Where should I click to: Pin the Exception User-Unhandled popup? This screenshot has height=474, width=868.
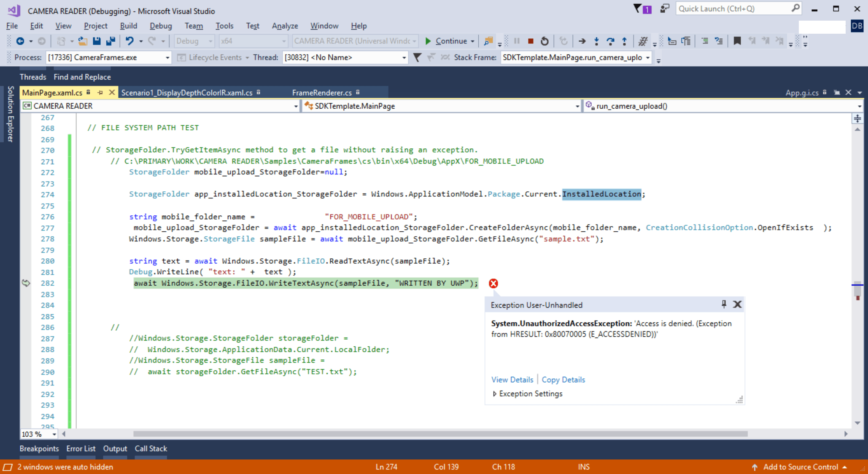pos(724,304)
